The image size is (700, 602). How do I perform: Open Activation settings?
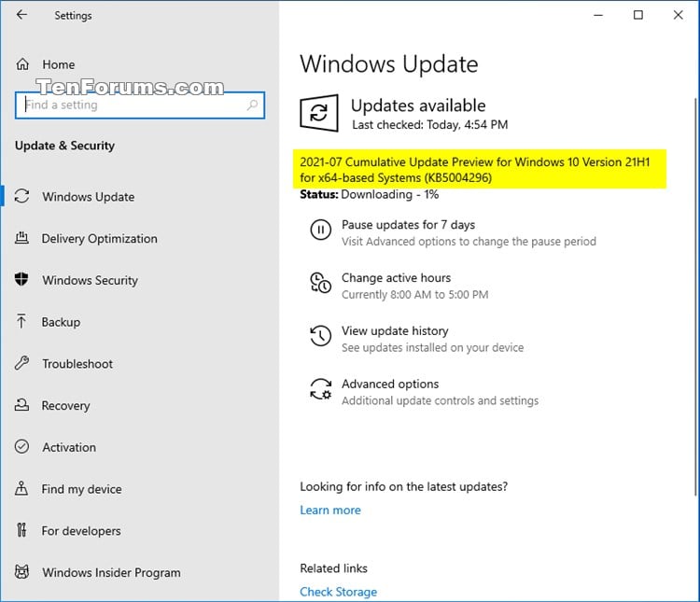[x=69, y=447]
